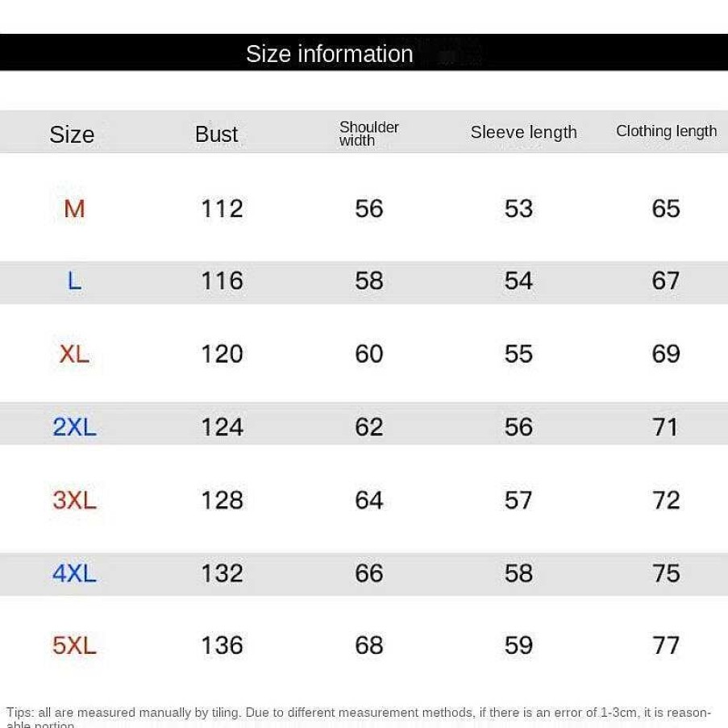The width and height of the screenshot is (728, 728).
Task: Click the Bust column header
Action: pos(216,135)
